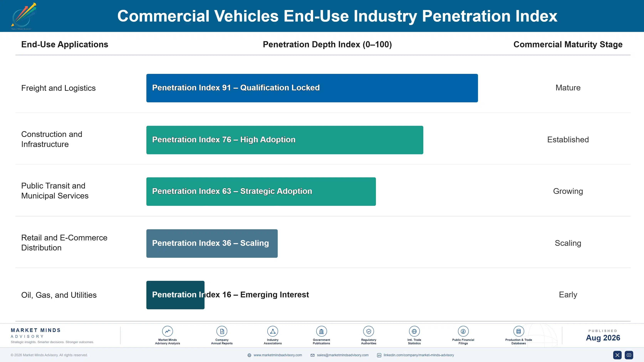Open linkedin.com/company/market-minds-advisory link
Viewport: 644px width, 362px height.
pos(419,355)
